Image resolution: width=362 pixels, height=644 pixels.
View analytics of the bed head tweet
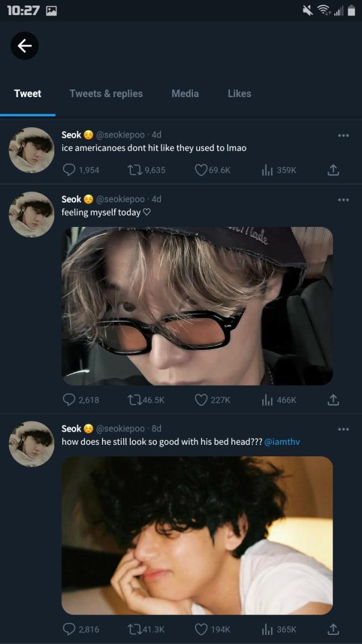click(267, 630)
